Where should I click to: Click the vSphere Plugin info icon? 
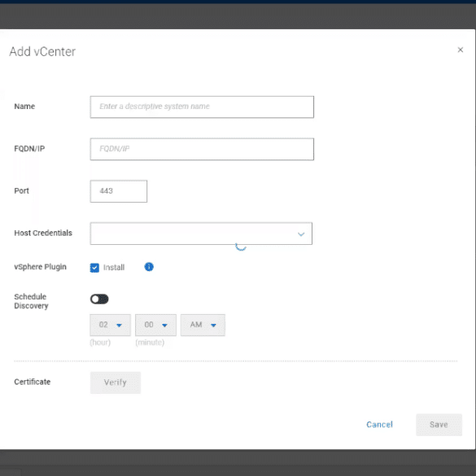coord(149,267)
